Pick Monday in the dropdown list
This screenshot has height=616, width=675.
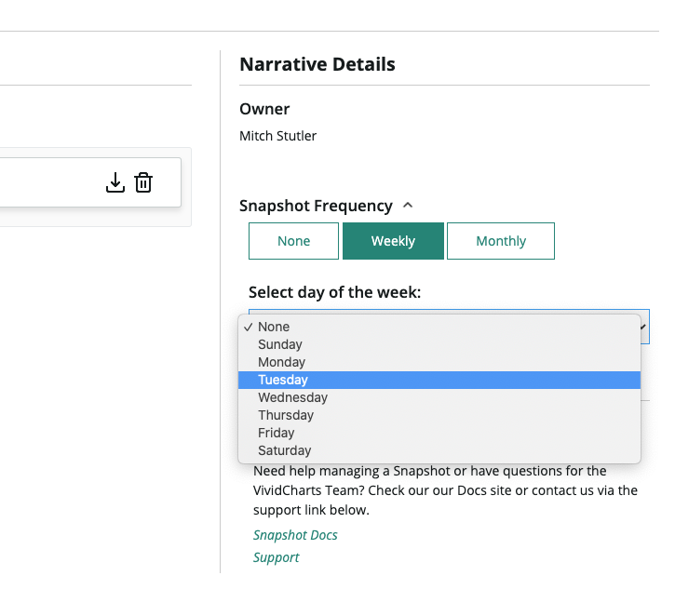[x=439, y=362]
